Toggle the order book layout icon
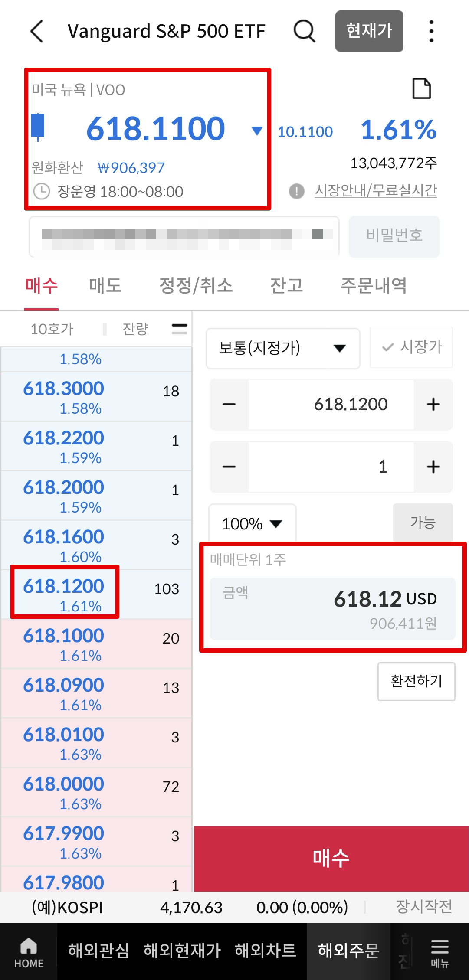 180,329
